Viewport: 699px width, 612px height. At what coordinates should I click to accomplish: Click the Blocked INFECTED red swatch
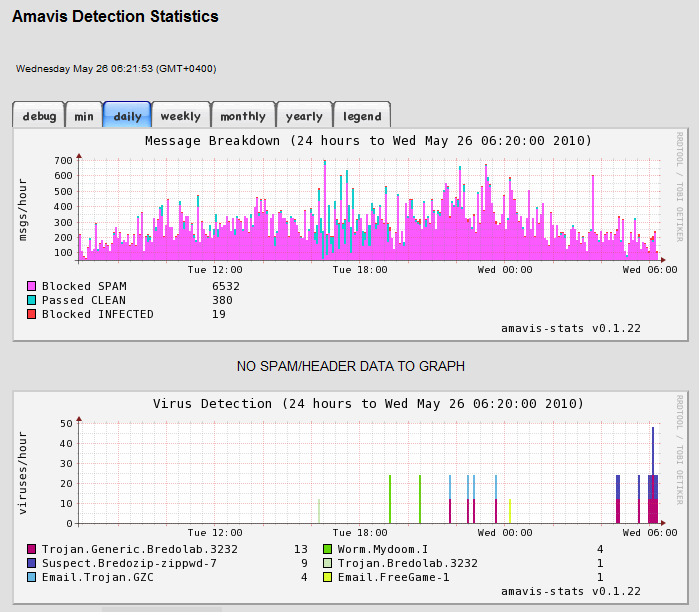tap(31, 314)
